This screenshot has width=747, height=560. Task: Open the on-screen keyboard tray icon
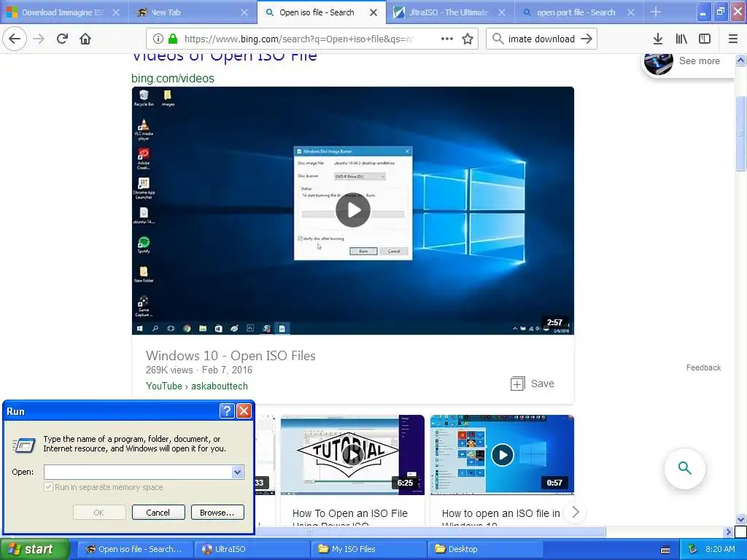[665, 550]
